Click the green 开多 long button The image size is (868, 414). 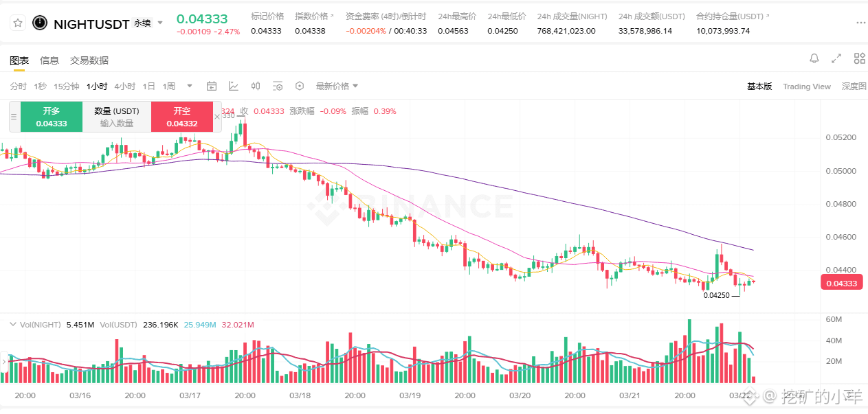point(52,117)
